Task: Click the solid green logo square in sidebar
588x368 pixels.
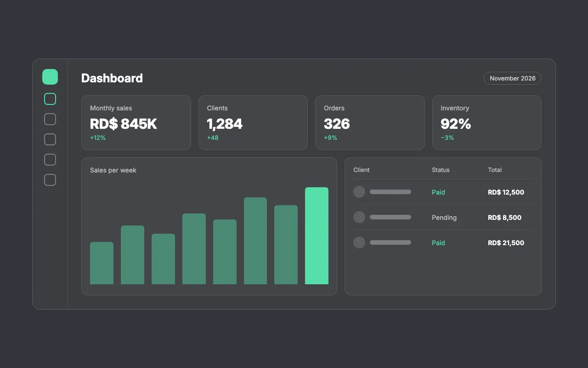Action: (50, 77)
